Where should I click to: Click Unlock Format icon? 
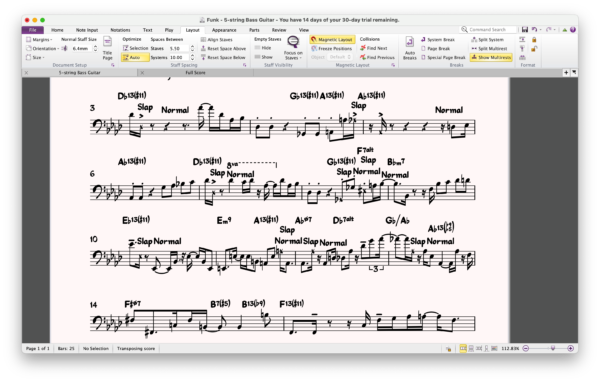click(534, 49)
